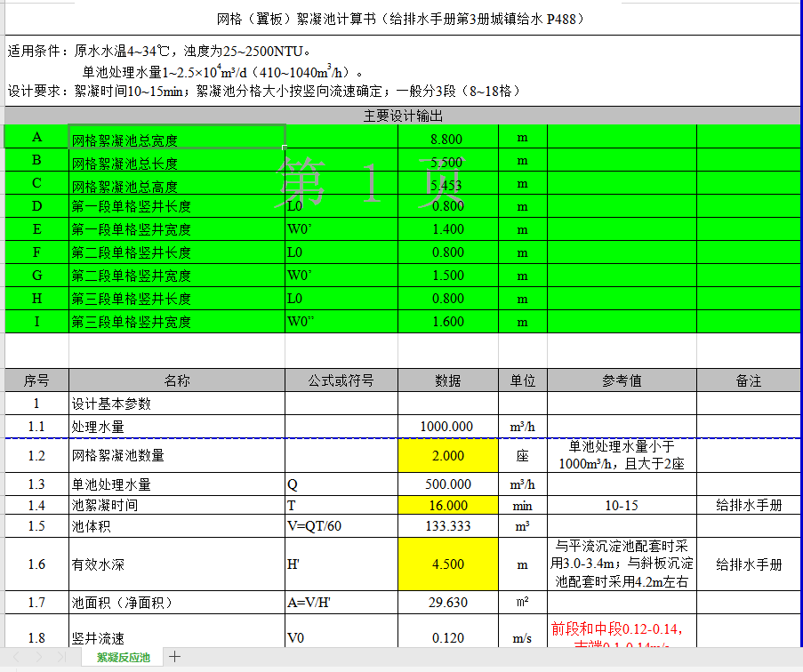Click the 第三段单格竖井长度 name cell

click(x=177, y=299)
